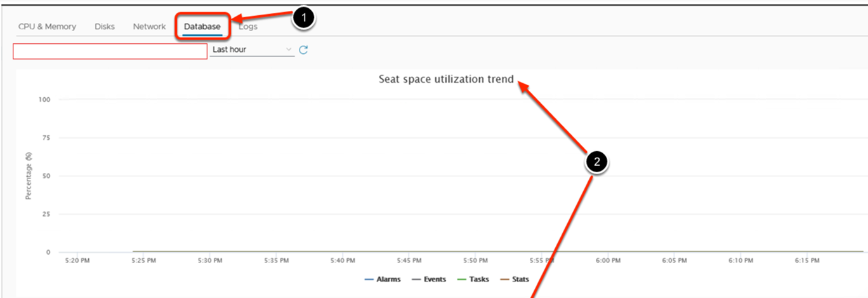This screenshot has width=868, height=298.
Task: Go to the Network tab
Action: tap(149, 27)
